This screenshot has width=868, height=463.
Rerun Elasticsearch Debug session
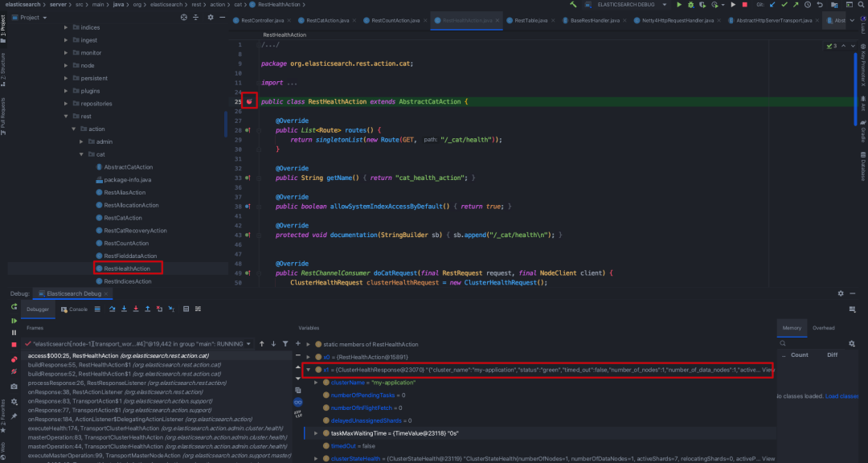pyautogui.click(x=14, y=306)
